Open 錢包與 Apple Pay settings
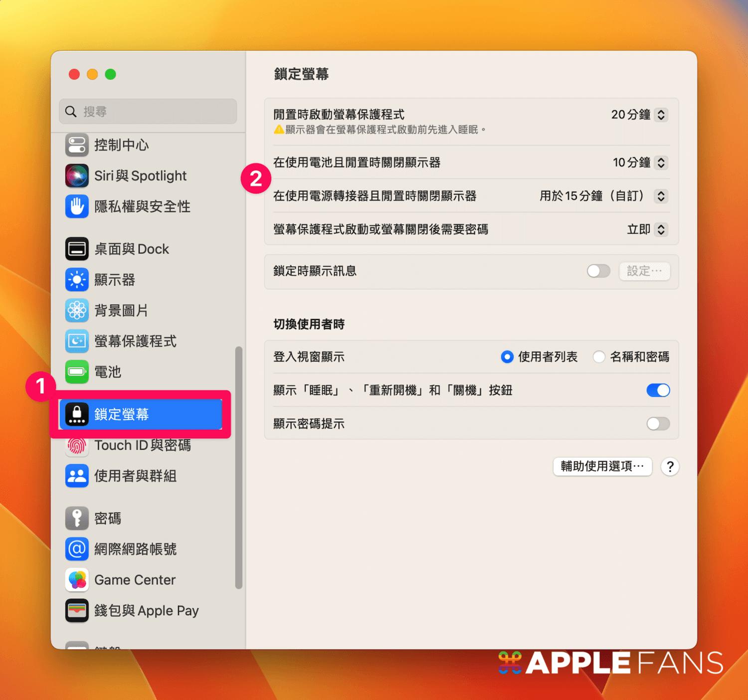 click(147, 610)
